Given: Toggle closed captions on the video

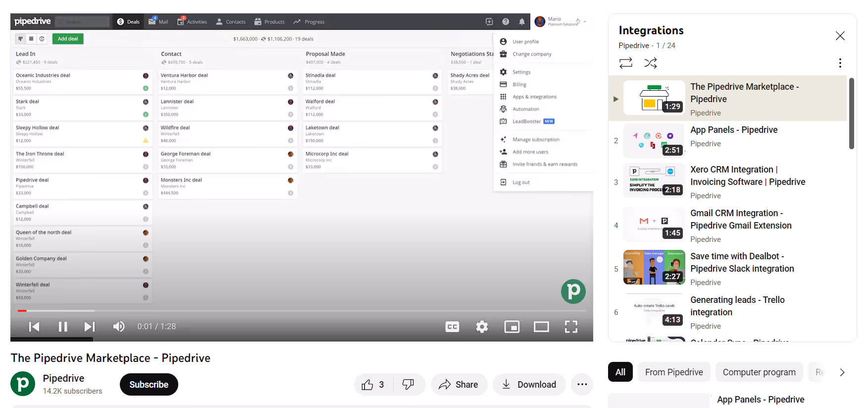Looking at the screenshot, I should point(452,327).
